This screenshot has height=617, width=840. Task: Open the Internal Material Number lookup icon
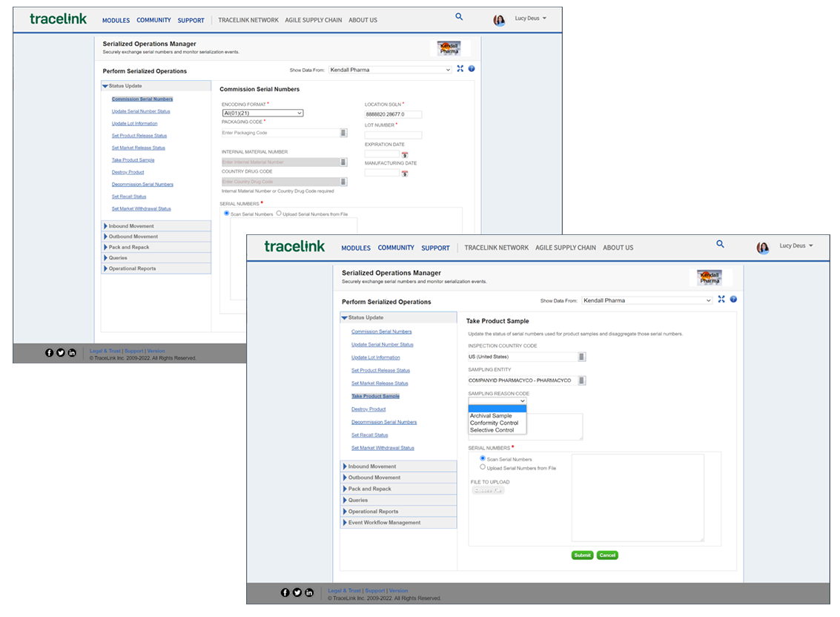[x=343, y=162]
